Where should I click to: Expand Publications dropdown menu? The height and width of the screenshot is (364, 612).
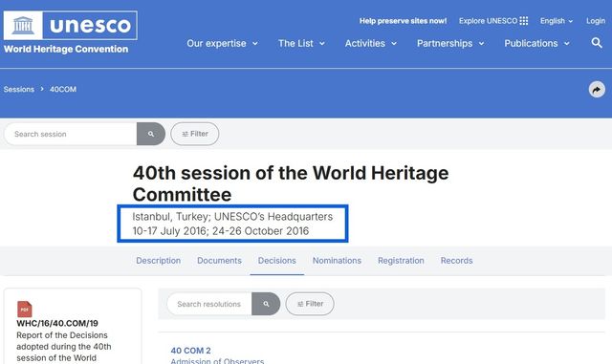536,43
